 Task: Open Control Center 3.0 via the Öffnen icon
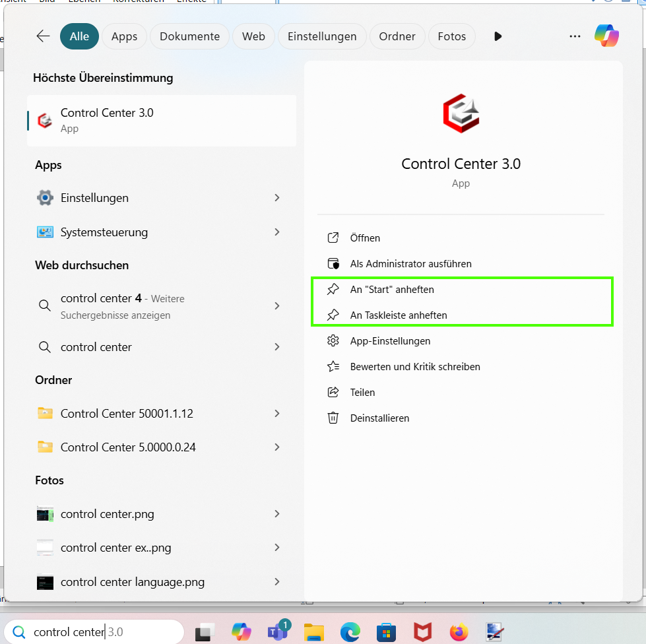click(x=333, y=238)
